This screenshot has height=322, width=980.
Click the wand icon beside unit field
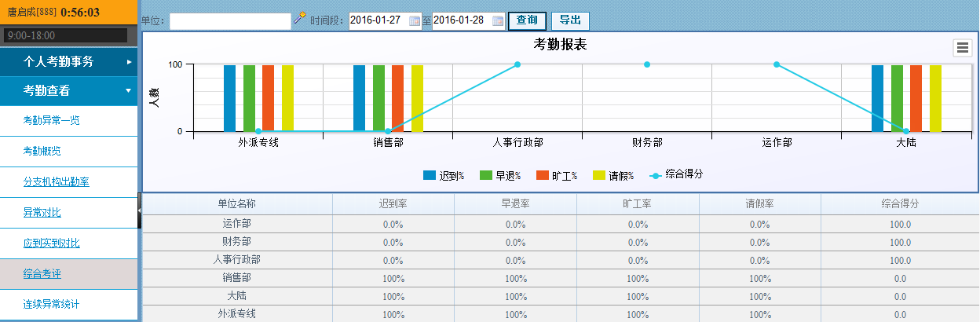pyautogui.click(x=299, y=19)
